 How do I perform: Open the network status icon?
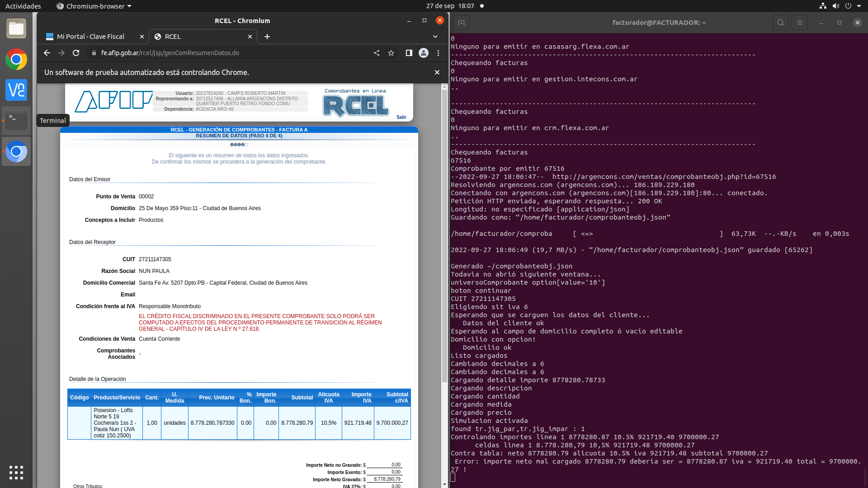823,6
